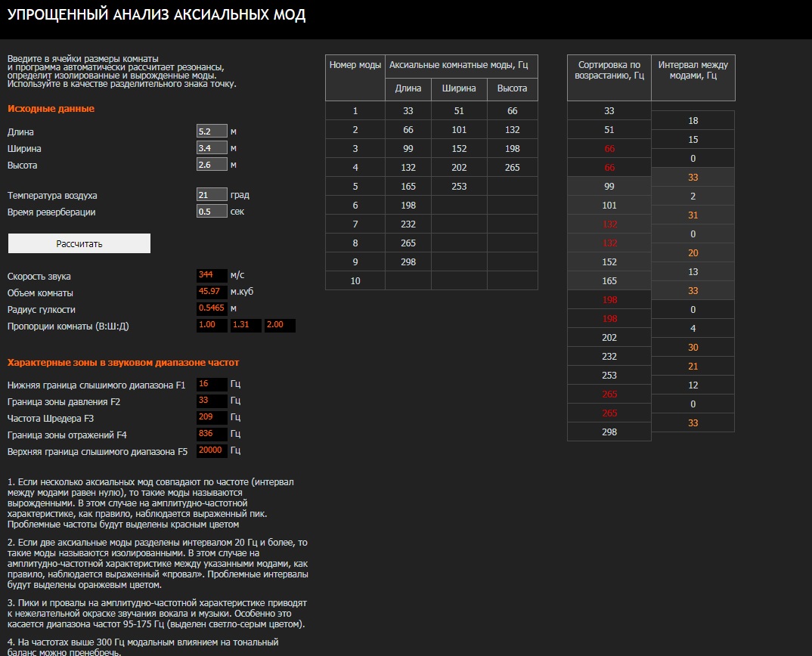Screen dimensions: 812x656
Task: Click the Радиус гулкости value field
Action: (x=212, y=309)
